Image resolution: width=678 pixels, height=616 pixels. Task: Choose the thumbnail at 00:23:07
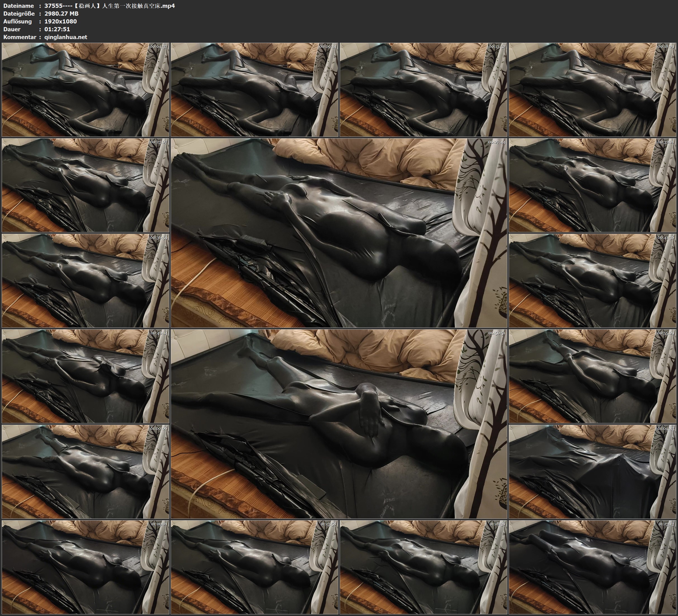click(x=85, y=185)
